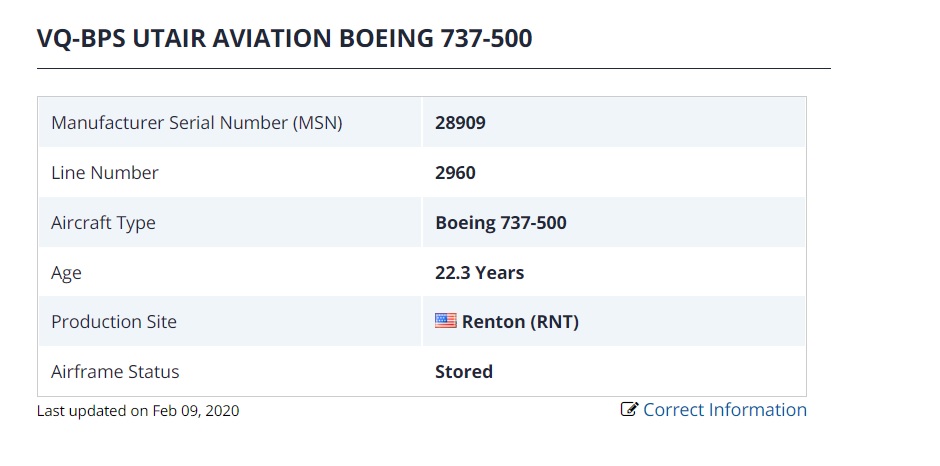Image resolution: width=940 pixels, height=466 pixels.
Task: Click the US flag icon next to Renton
Action: [x=445, y=321]
